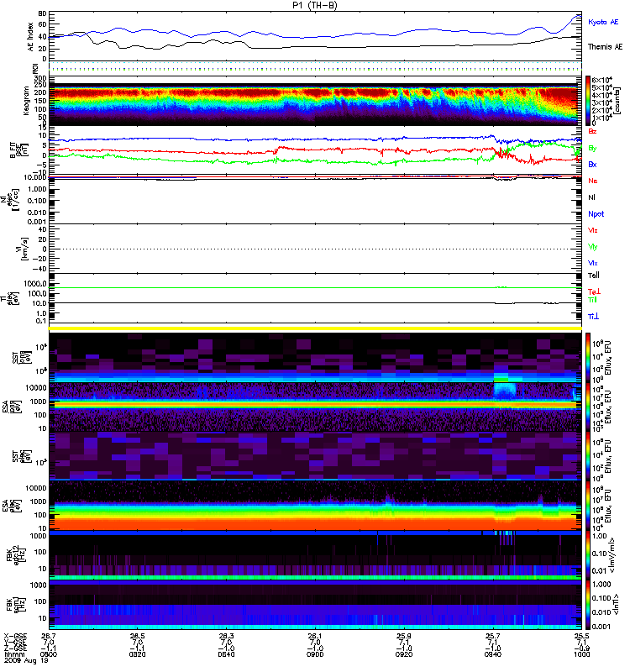Click the SST electron Eflux color bar
The height and width of the screenshot is (672, 630).
588,456
